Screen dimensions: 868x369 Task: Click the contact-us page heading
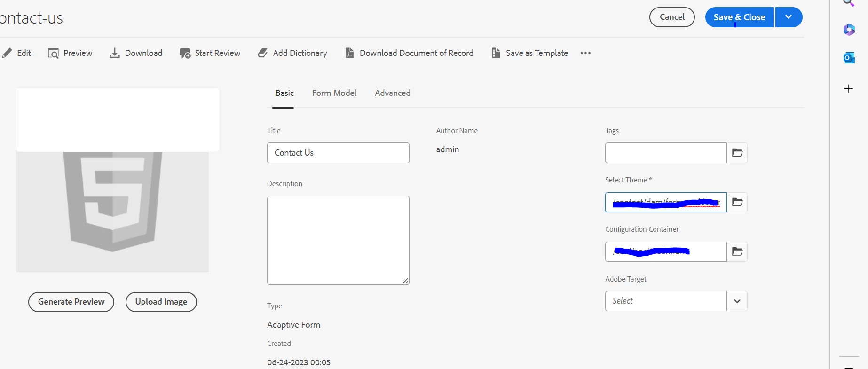pos(31,18)
